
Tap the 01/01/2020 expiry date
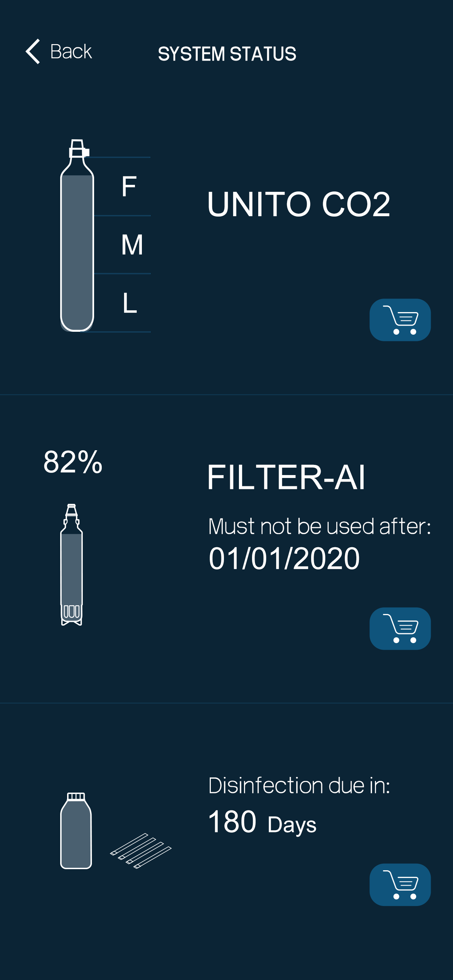point(284,559)
